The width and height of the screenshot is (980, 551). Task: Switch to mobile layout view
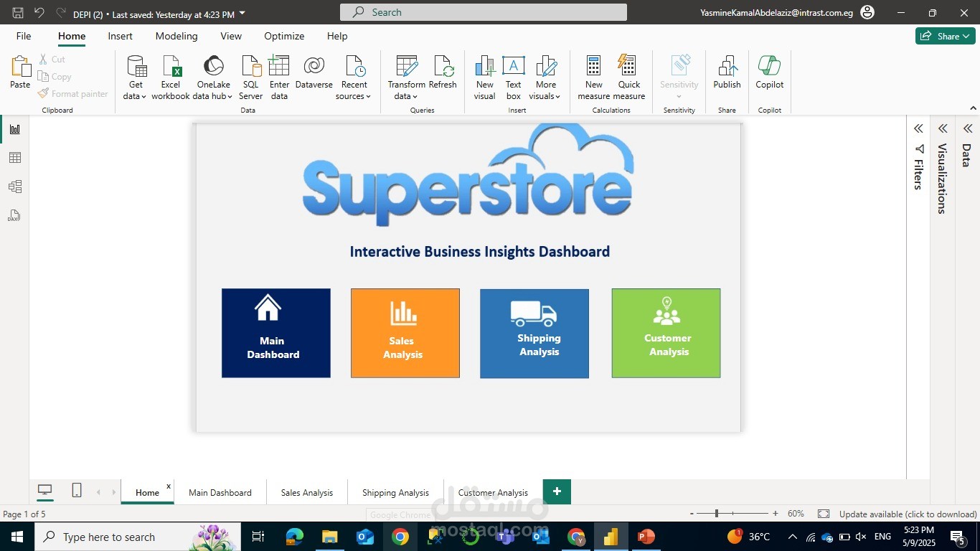76,491
